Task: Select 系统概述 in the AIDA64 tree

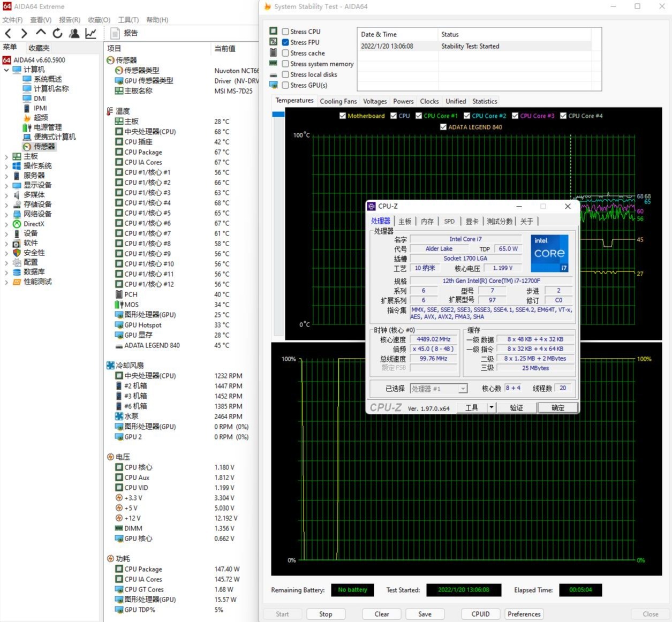Action: click(48, 79)
